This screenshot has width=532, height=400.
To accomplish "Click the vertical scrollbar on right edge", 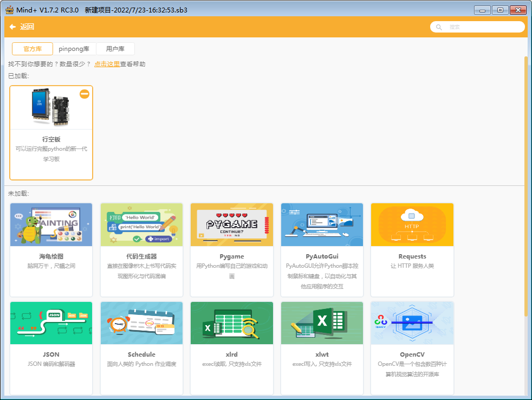I will pyautogui.click(x=526, y=187).
